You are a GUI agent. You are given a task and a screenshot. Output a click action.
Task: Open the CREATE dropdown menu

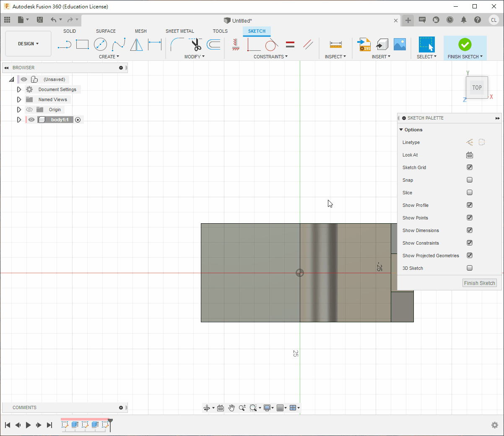coord(109,57)
